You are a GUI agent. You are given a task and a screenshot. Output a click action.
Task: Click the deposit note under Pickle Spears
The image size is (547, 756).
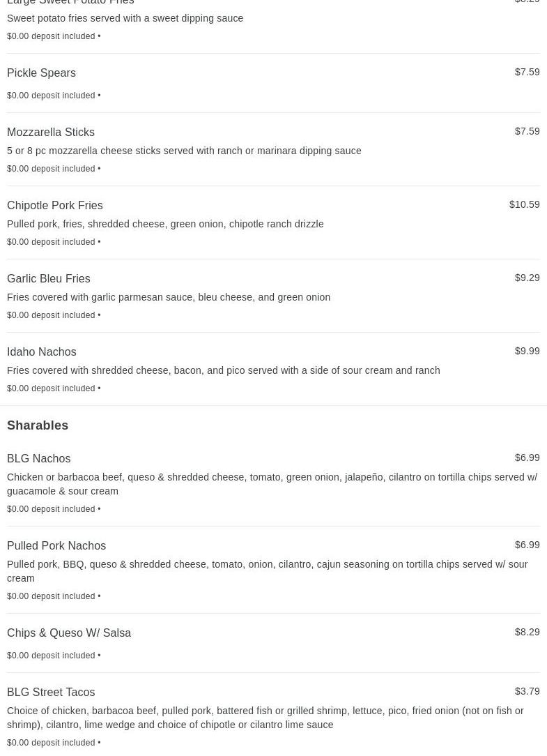[54, 96]
